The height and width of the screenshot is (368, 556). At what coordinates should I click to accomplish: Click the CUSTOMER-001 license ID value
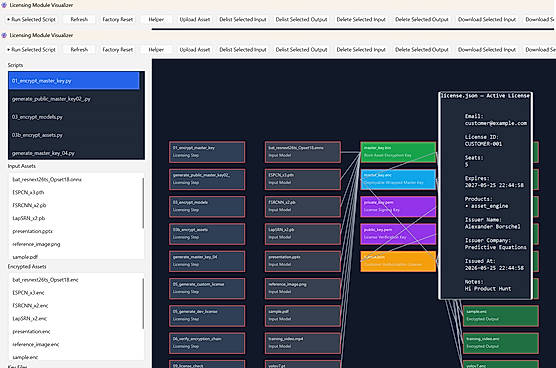pyautogui.click(x=483, y=144)
